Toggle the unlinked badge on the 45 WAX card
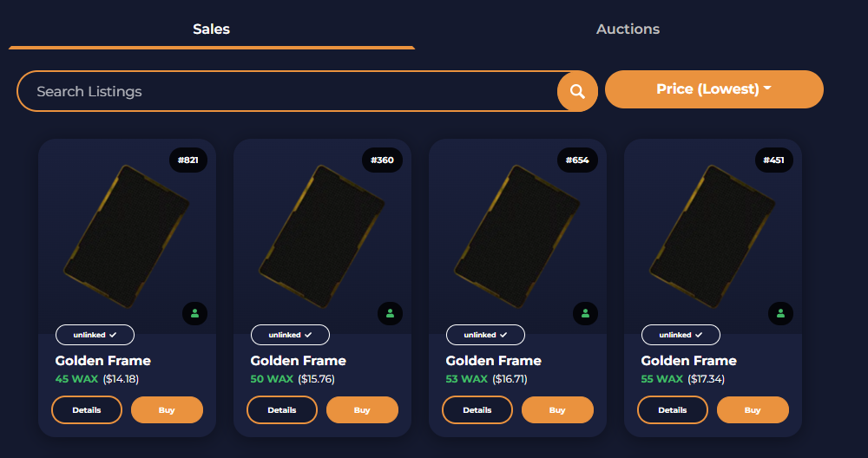Image resolution: width=868 pixels, height=458 pixels. click(95, 335)
